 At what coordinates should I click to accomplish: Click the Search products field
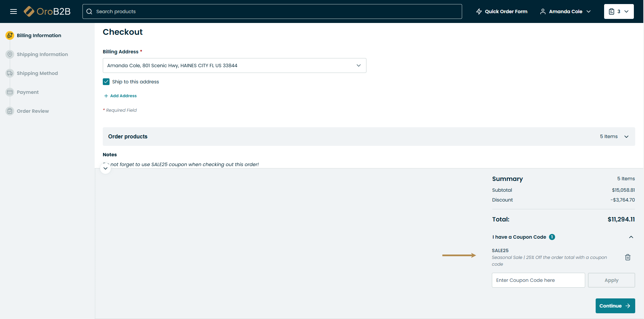pos(272,11)
